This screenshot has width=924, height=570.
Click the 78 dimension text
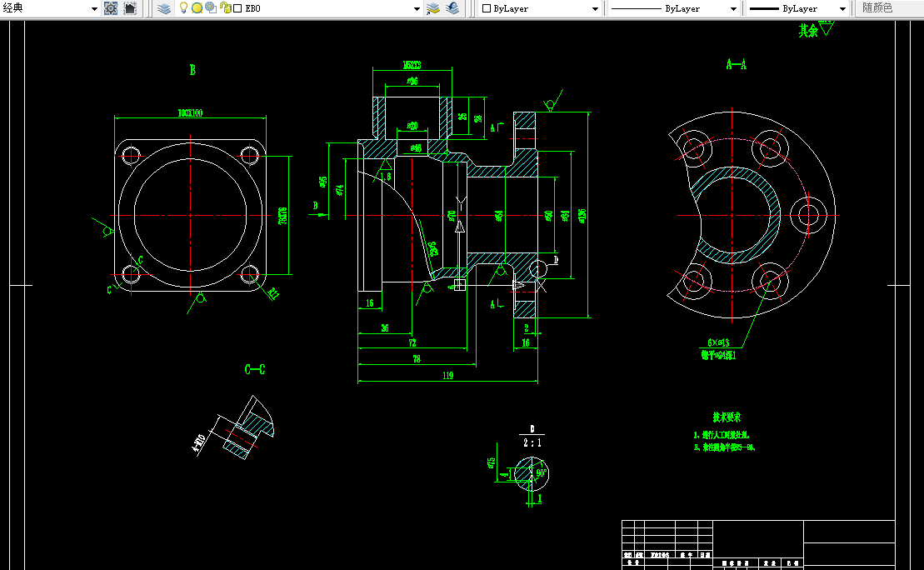point(417,359)
